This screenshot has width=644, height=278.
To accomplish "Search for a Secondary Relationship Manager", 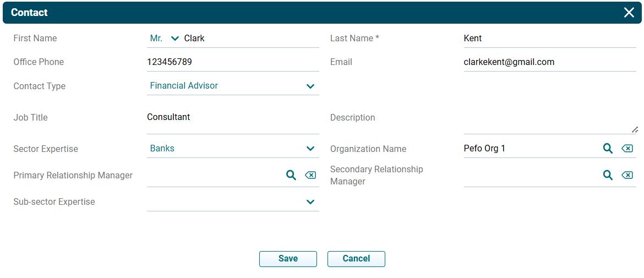I will tap(608, 175).
